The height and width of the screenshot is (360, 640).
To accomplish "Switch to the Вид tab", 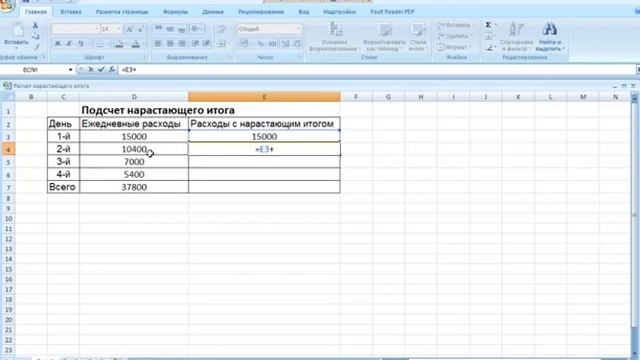I will click(x=304, y=12).
